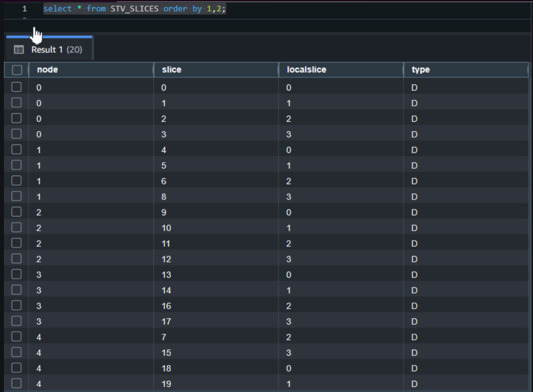Click the type column header

[x=421, y=70]
